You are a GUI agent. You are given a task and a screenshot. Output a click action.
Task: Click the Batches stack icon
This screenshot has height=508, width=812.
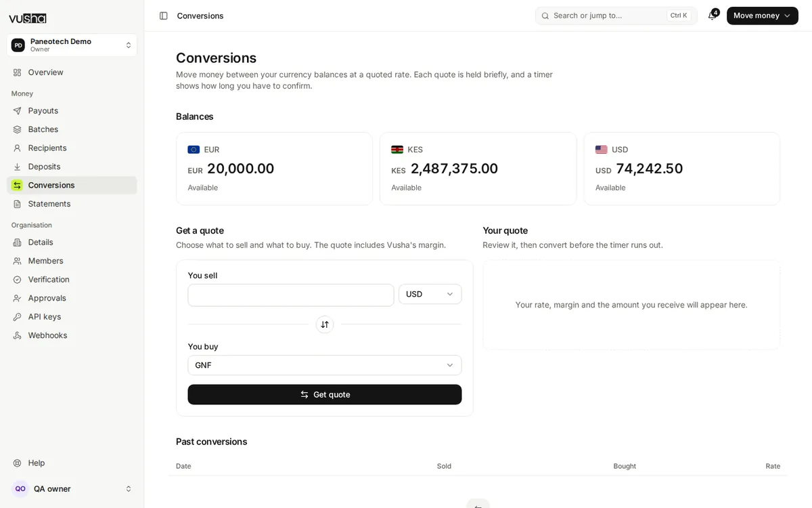coord(17,129)
